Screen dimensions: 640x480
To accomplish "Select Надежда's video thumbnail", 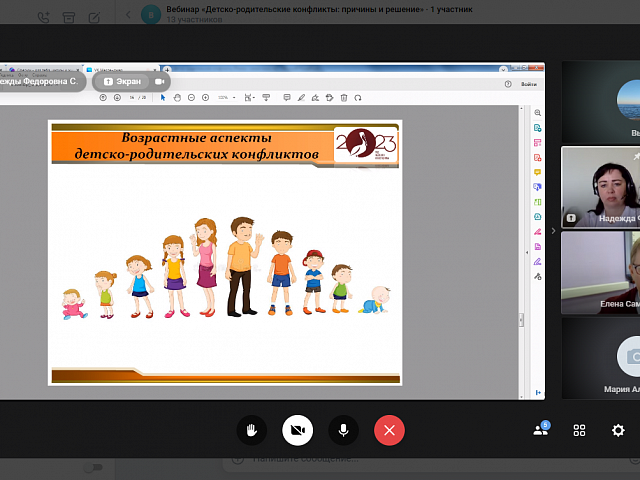I will click(600, 187).
